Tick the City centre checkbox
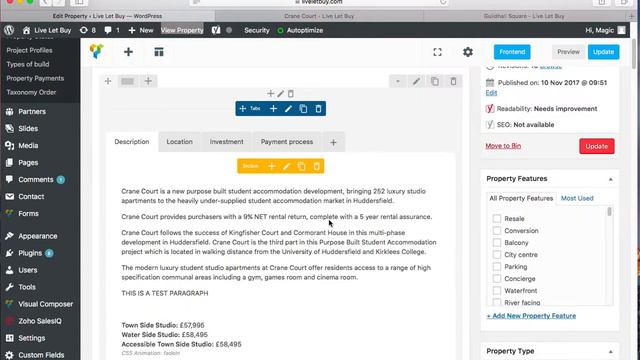 [x=497, y=255]
